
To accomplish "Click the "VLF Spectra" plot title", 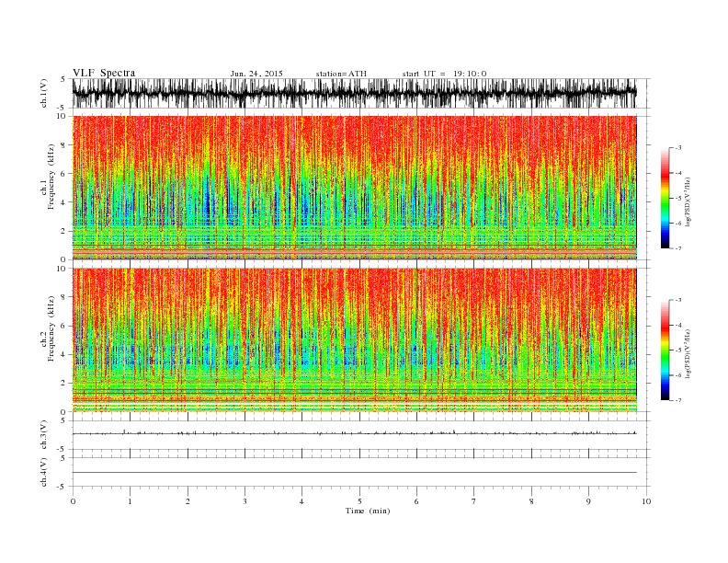I will (x=104, y=73).
